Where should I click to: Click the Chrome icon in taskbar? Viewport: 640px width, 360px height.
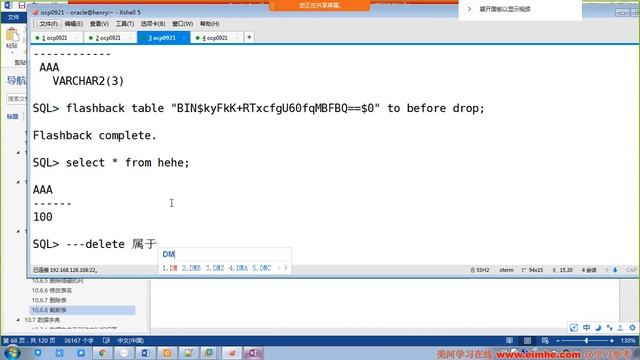[103, 353]
